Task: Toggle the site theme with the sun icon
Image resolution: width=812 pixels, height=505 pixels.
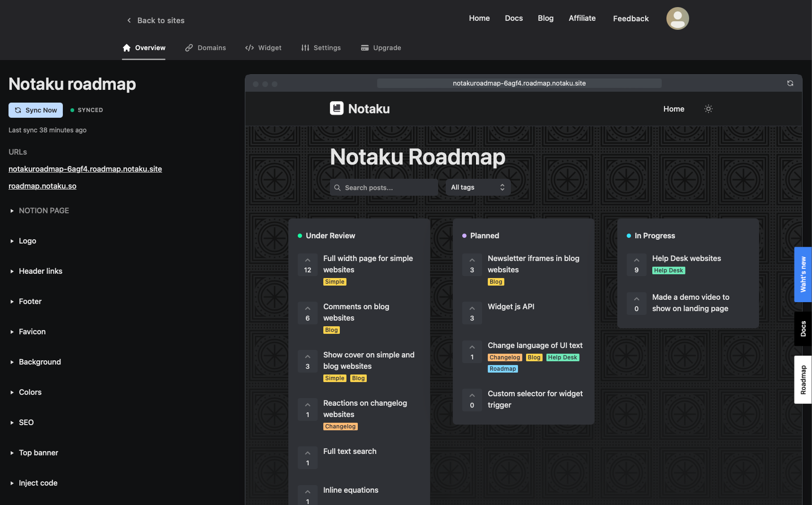Action: (708, 109)
